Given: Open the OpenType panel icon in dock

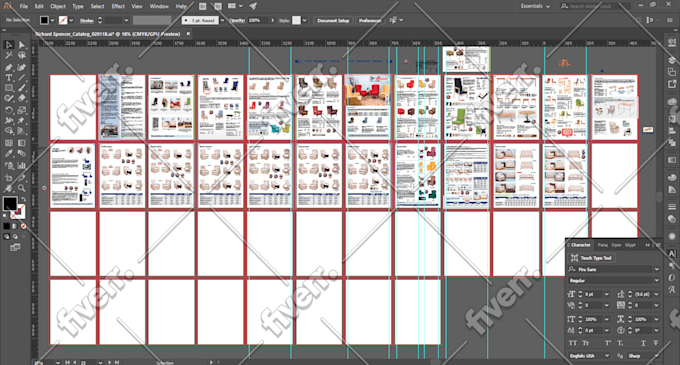Looking at the screenshot, I should click(672, 277).
